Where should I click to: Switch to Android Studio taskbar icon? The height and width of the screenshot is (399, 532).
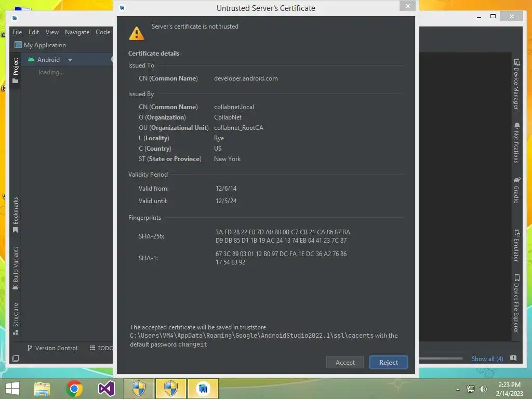click(x=203, y=389)
